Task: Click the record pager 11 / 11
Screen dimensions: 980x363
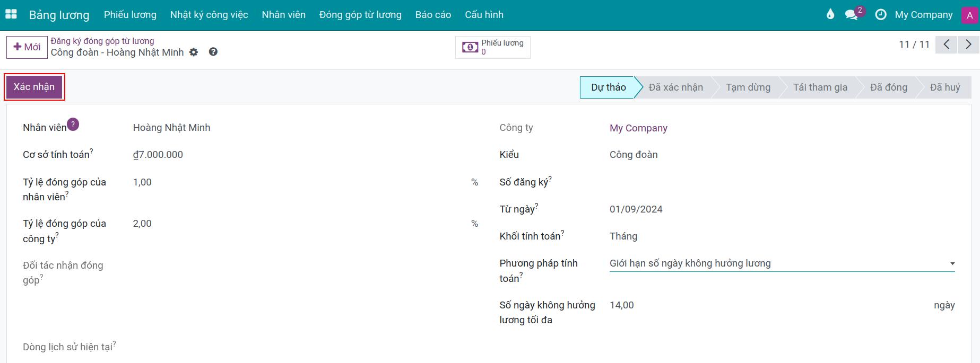Action: click(914, 45)
